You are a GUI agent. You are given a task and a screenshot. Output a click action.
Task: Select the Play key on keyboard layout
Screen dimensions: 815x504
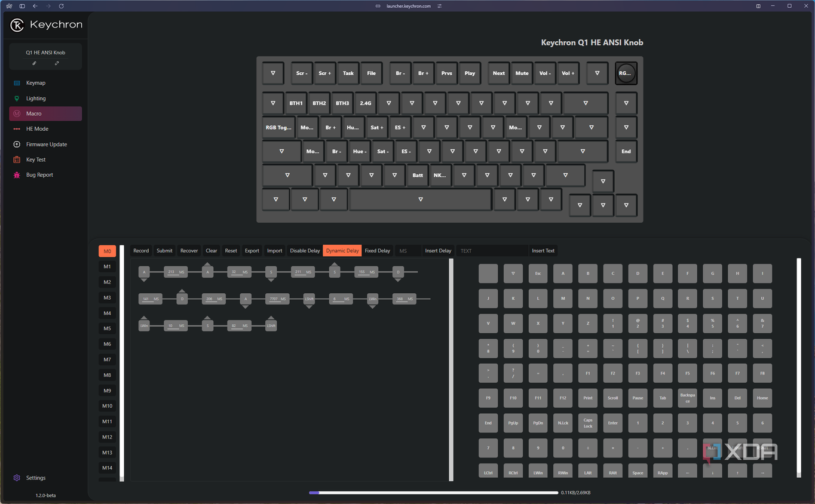(470, 73)
